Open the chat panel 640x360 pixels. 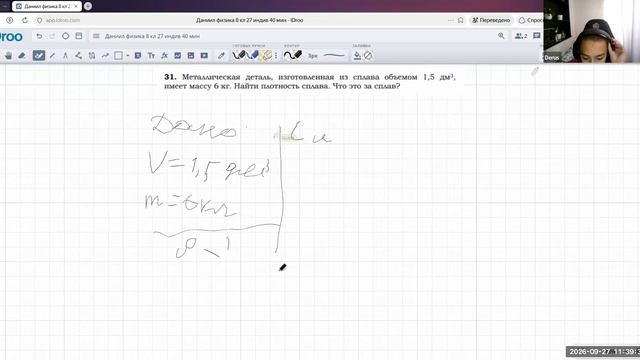coord(537,36)
